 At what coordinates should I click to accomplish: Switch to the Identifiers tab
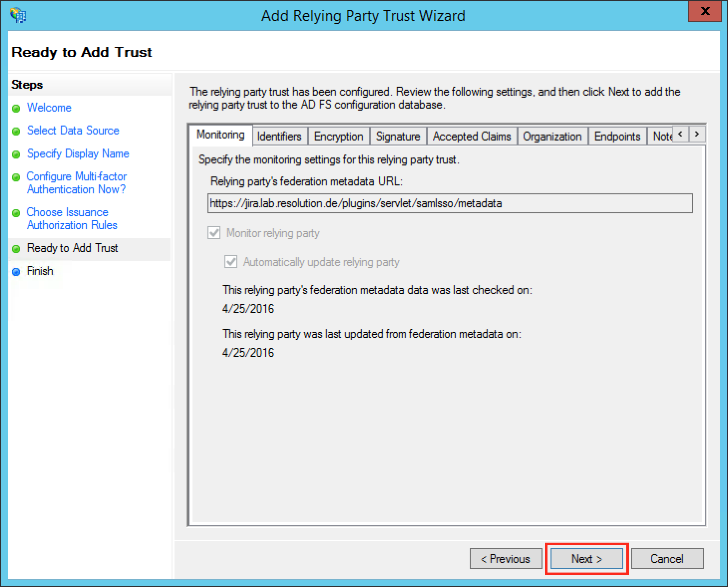click(279, 137)
